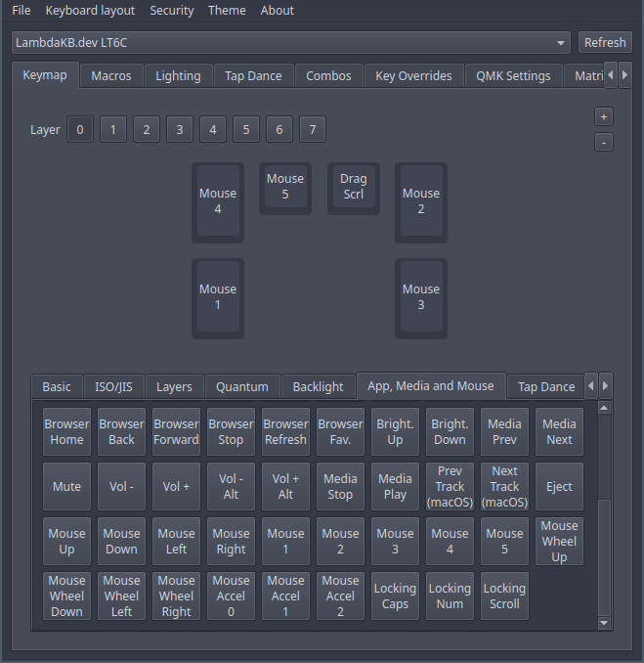Image resolution: width=644 pixels, height=663 pixels.
Task: Click the Refresh button
Action: tap(605, 43)
